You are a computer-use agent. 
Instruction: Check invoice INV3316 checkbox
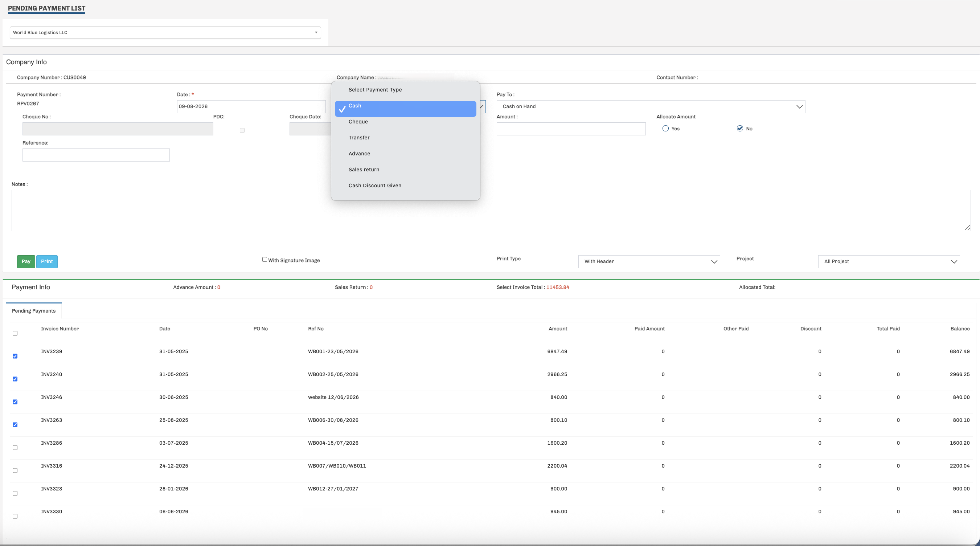[x=15, y=470]
